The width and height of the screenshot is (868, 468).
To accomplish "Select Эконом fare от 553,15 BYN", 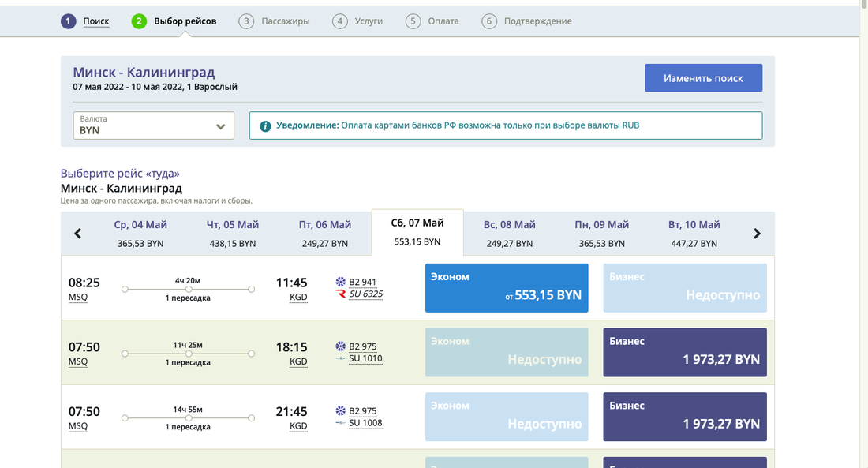I will (x=507, y=288).
